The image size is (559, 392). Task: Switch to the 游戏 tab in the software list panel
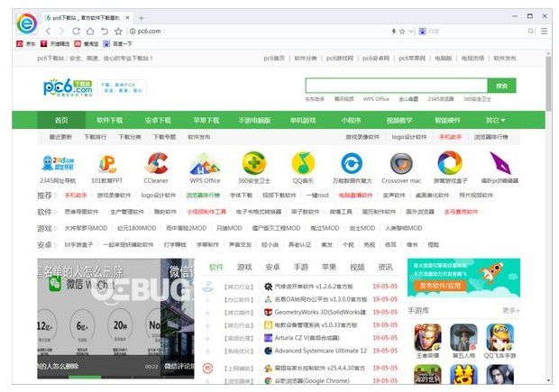click(244, 267)
